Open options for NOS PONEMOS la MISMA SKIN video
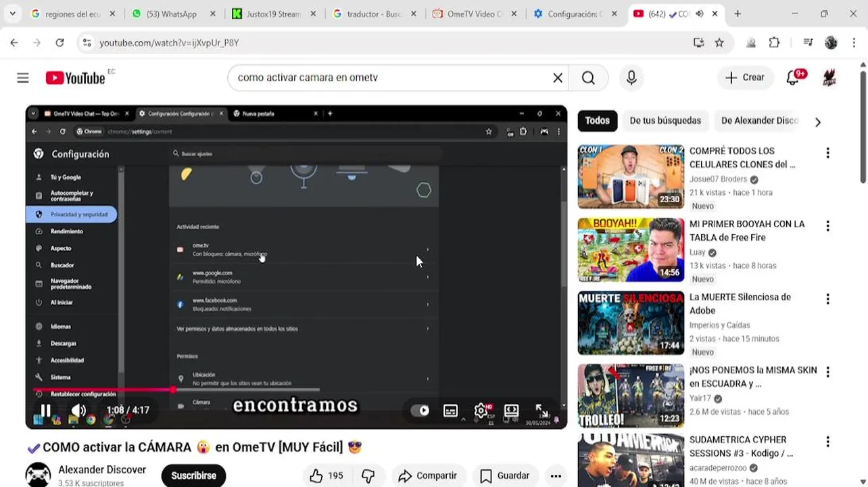 (827, 372)
